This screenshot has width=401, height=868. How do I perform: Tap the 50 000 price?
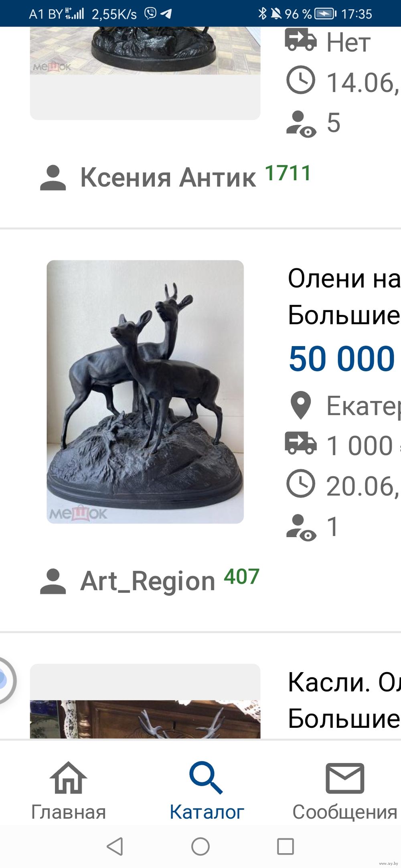342,358
